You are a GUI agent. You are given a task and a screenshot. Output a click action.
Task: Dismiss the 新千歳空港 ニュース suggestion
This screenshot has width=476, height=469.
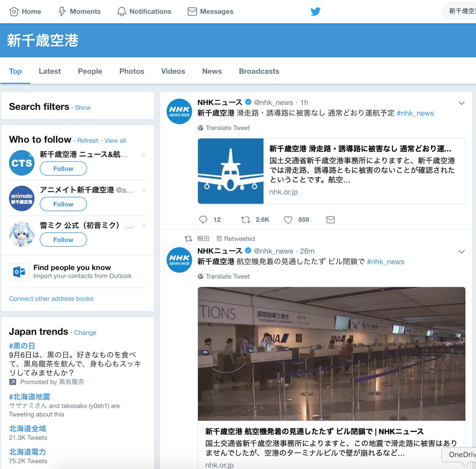click(144, 155)
